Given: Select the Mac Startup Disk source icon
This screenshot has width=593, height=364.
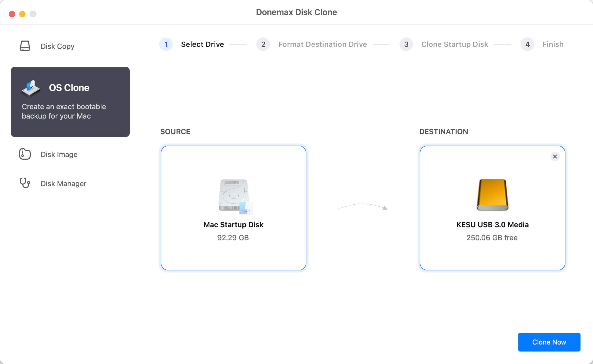Looking at the screenshot, I should pyautogui.click(x=234, y=196).
